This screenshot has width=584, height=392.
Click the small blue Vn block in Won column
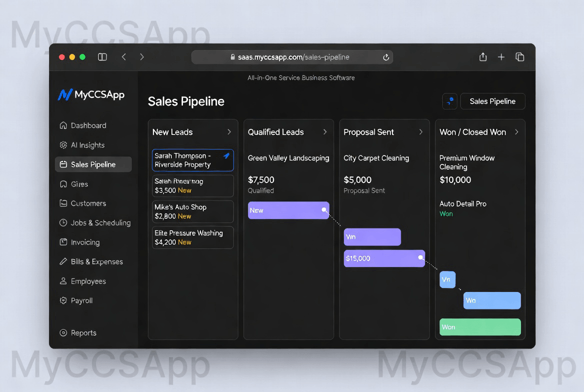[x=447, y=279]
